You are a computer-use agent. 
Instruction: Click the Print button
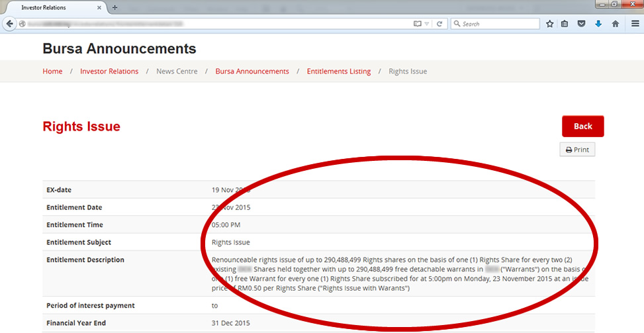coord(577,150)
